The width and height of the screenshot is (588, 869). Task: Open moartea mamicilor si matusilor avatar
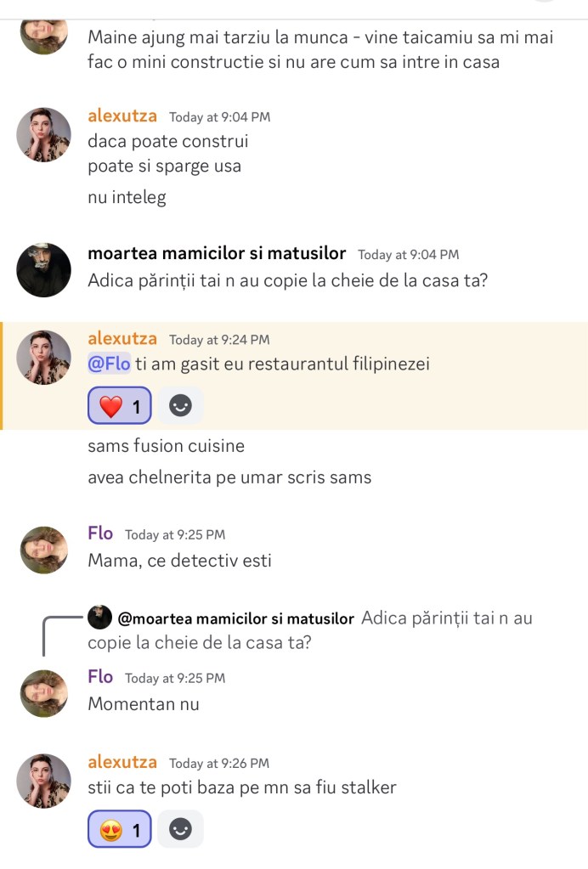pos(44,270)
